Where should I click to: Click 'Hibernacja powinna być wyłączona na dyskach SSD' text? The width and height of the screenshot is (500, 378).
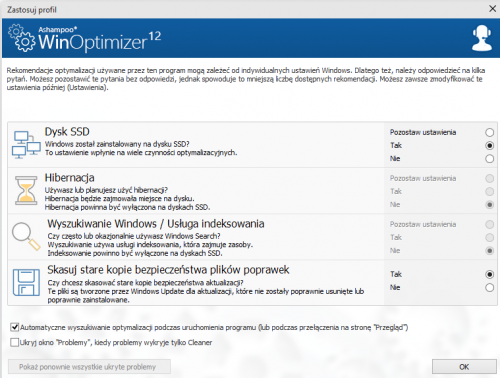tap(127, 207)
